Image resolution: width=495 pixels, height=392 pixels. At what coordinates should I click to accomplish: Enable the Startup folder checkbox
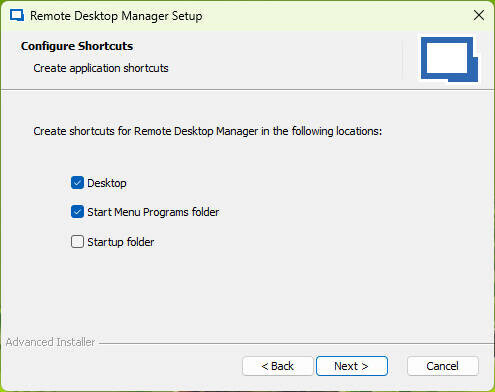pyautogui.click(x=77, y=242)
